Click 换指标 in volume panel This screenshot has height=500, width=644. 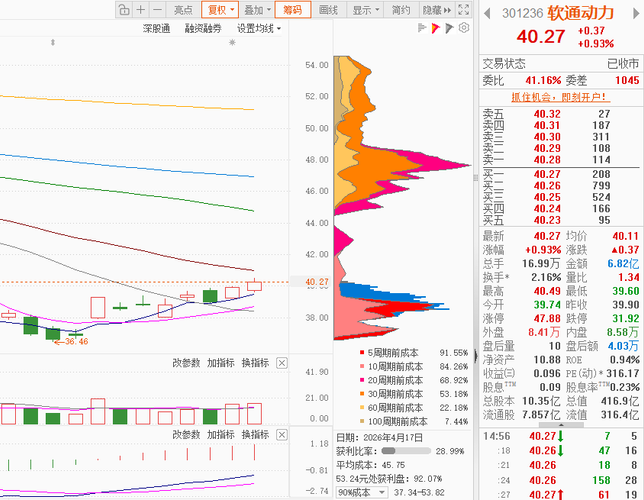click(255, 363)
